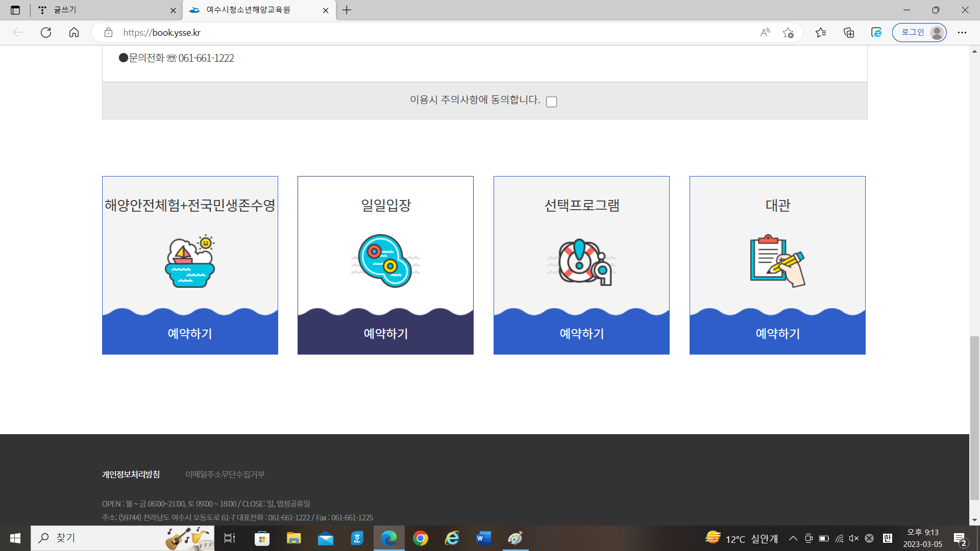Click the taskbar 찾기 search box

[x=122, y=538]
